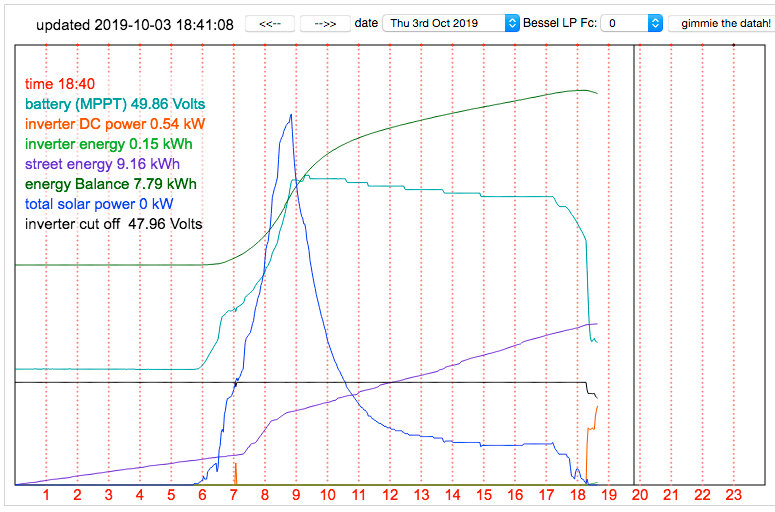Select hour 12 on the time axis
The image size is (775, 512).
pyautogui.click(x=390, y=495)
